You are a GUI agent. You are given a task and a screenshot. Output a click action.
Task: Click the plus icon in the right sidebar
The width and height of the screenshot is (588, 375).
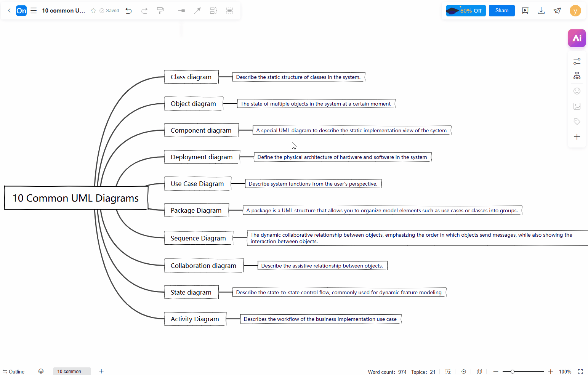[577, 137]
